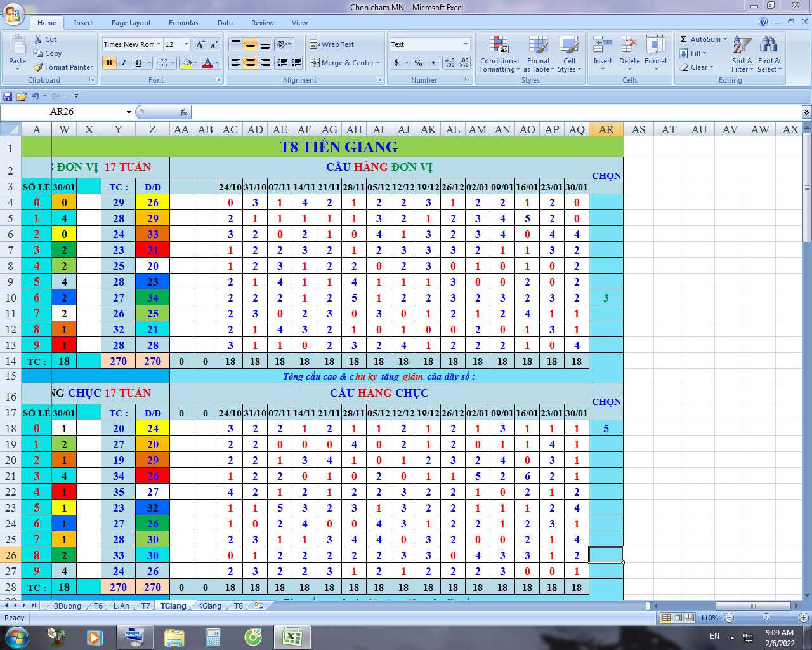This screenshot has width=812, height=650.
Task: Click the Merge & Center icon
Action: 315,63
